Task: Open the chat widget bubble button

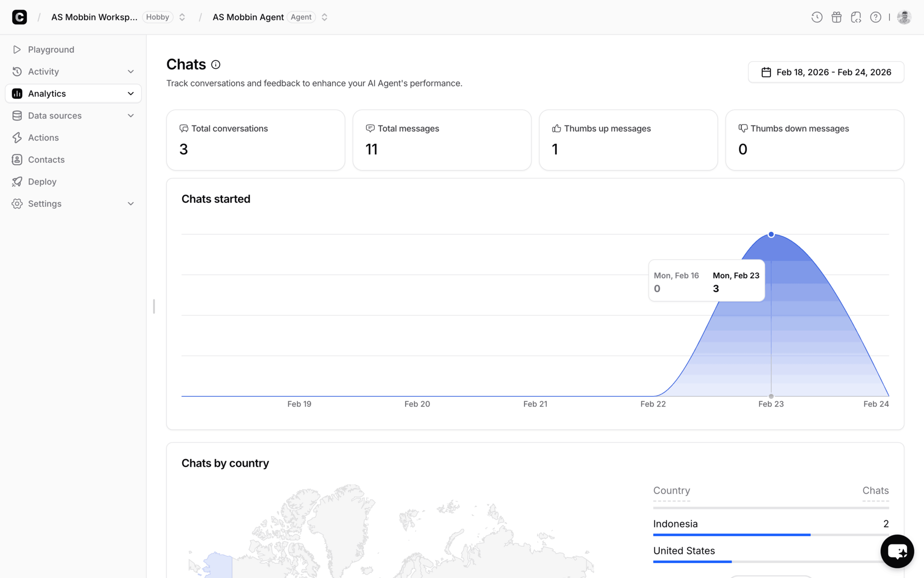Action: [x=897, y=551]
